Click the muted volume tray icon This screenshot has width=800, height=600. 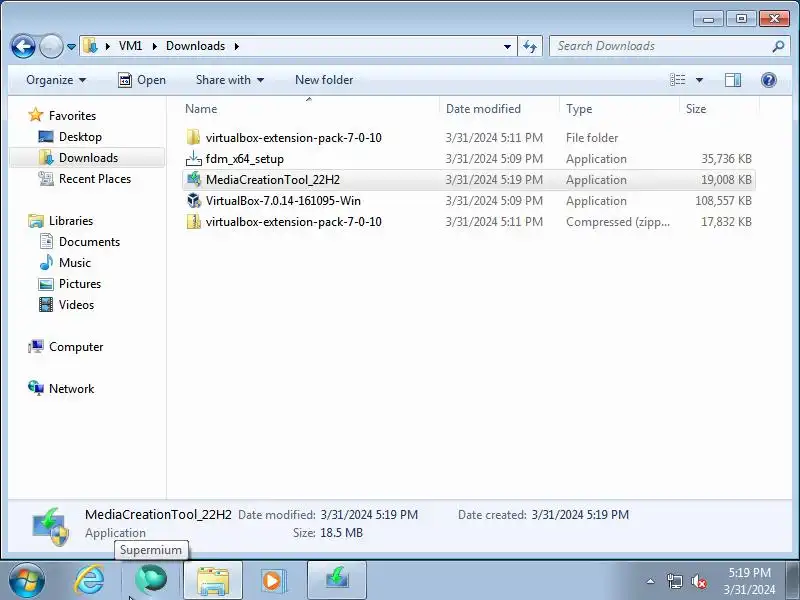698,581
